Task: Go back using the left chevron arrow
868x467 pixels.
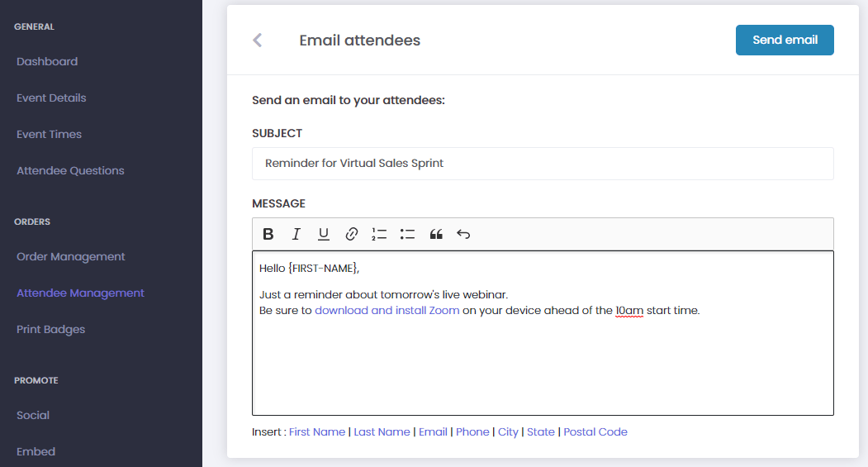Action: 258,41
